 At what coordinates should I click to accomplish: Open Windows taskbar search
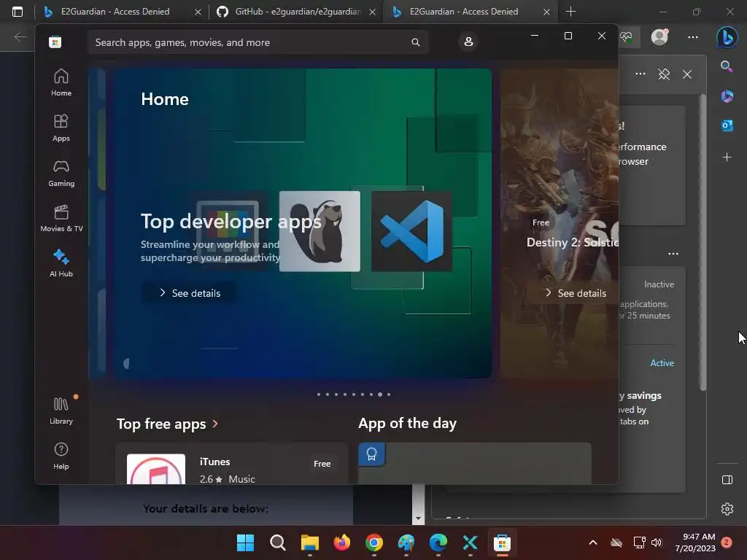pos(278,542)
